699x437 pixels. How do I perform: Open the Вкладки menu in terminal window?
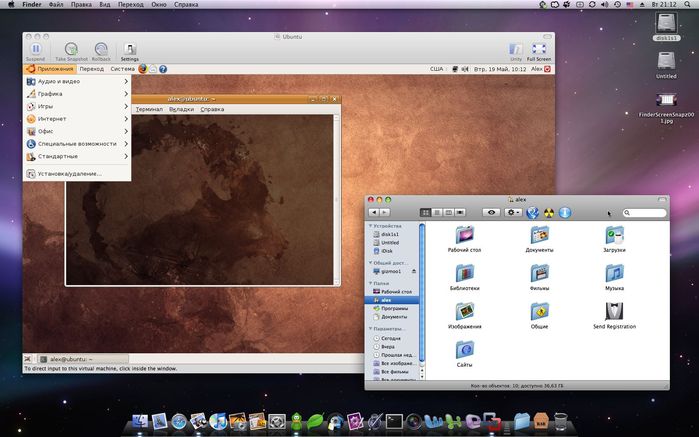point(181,109)
